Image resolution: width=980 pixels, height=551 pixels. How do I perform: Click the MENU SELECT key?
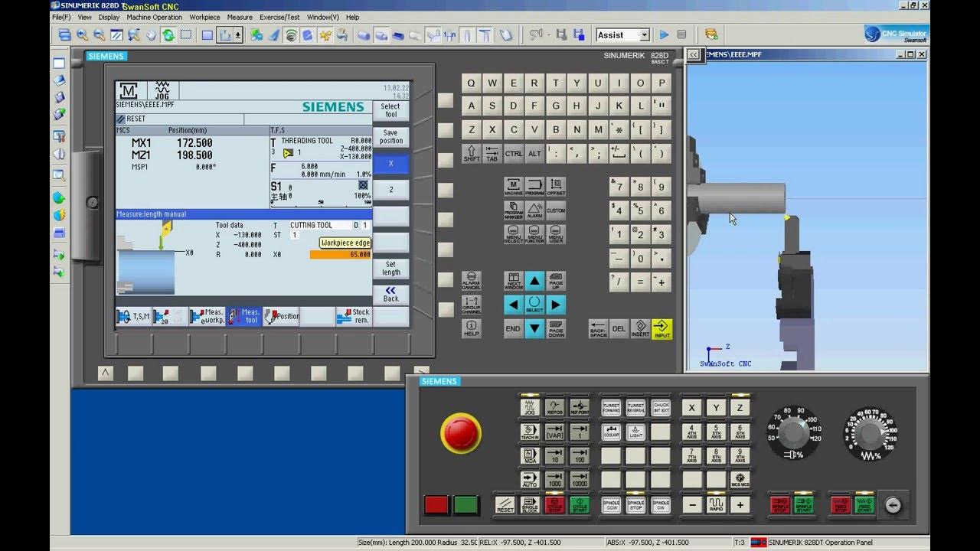tap(513, 233)
